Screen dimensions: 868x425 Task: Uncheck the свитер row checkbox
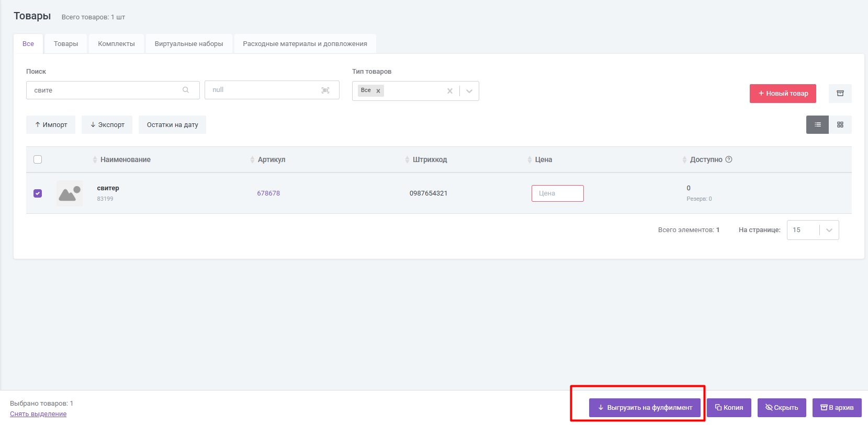point(38,193)
